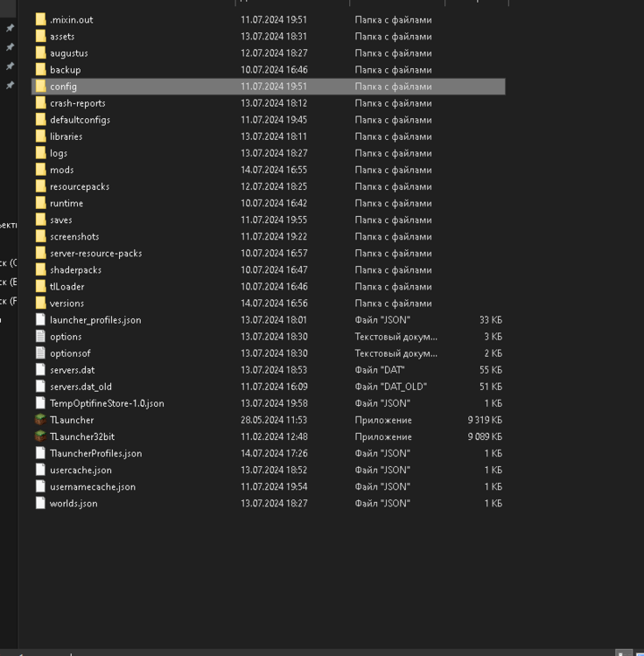Viewport: 644px width, 656px height.
Task: Click the "worlds.json" file name
Action: (73, 503)
